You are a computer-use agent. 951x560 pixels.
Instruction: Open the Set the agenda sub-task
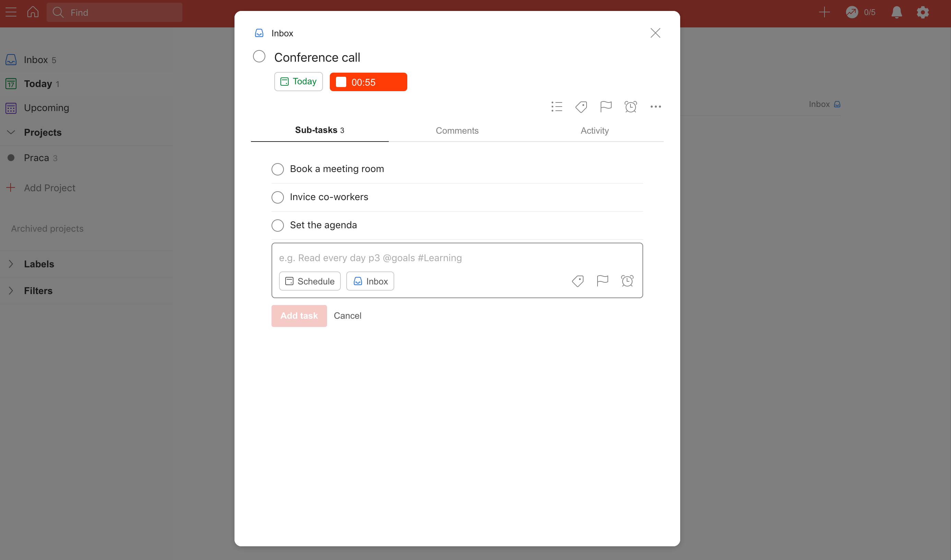click(323, 225)
